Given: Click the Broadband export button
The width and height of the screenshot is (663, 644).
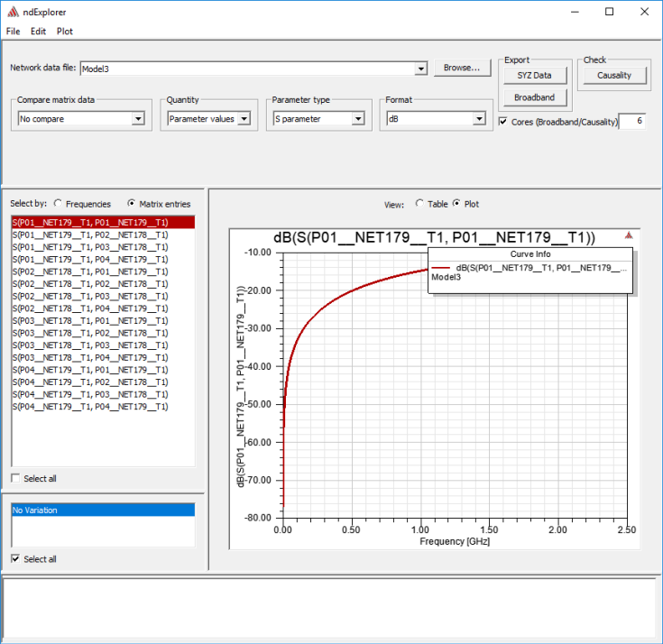Looking at the screenshot, I should click(534, 97).
